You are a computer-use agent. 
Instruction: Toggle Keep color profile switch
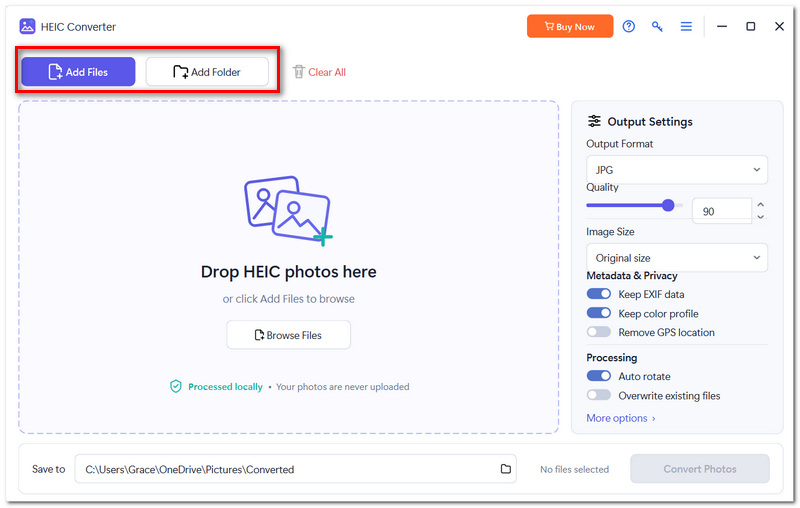pos(598,313)
